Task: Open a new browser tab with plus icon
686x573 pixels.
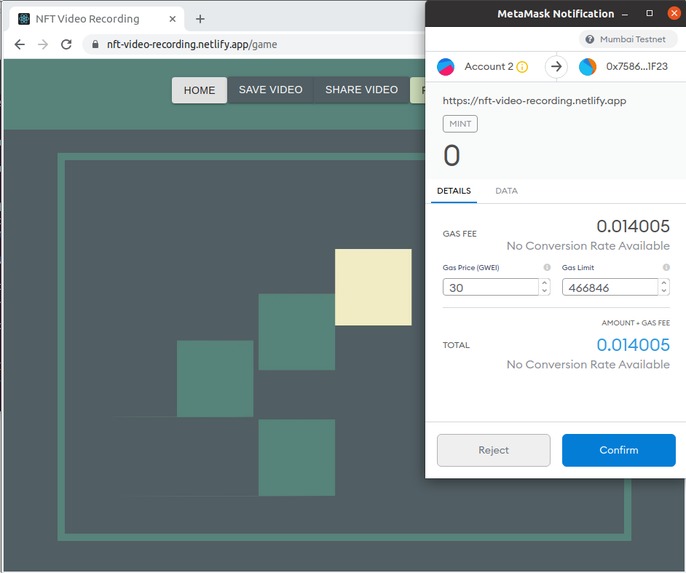Action: point(200,19)
